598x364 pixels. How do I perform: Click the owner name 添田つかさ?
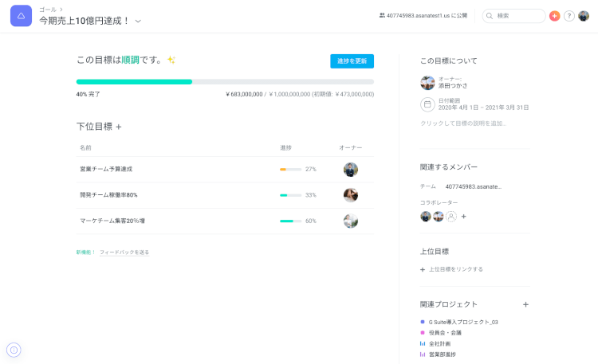pos(453,86)
